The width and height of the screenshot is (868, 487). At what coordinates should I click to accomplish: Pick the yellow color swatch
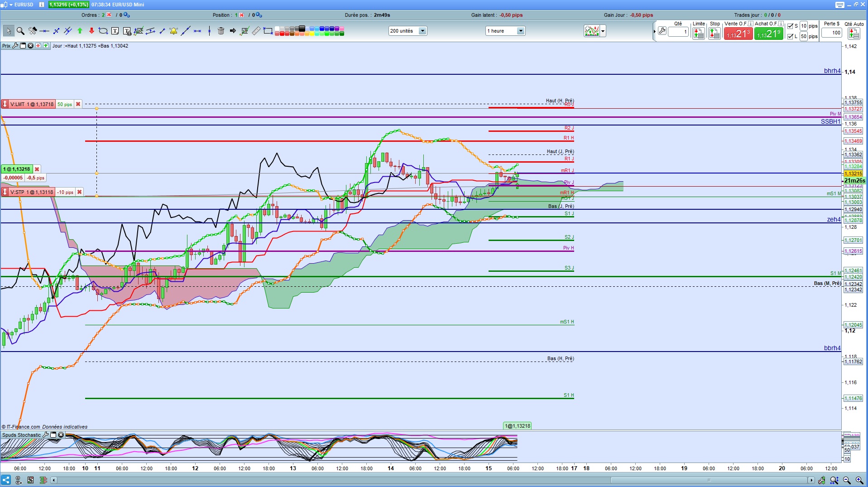coord(312,34)
